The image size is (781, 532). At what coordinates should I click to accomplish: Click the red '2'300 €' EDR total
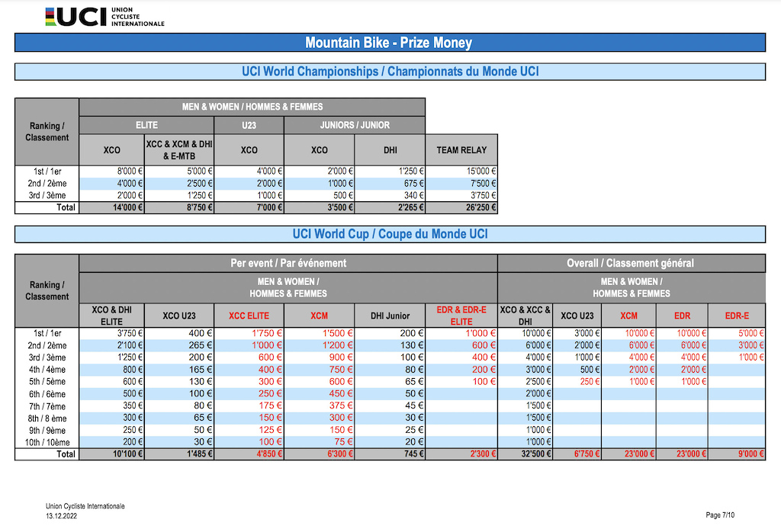tap(461, 453)
